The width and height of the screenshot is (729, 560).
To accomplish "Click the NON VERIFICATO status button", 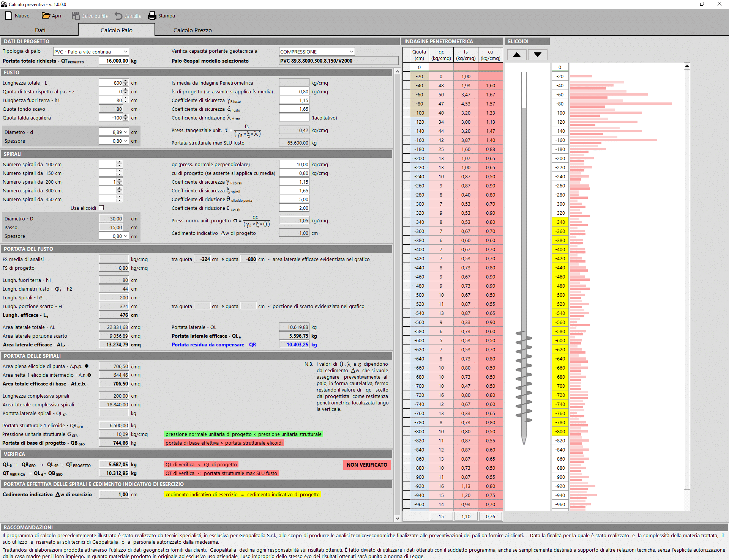I will (x=367, y=465).
